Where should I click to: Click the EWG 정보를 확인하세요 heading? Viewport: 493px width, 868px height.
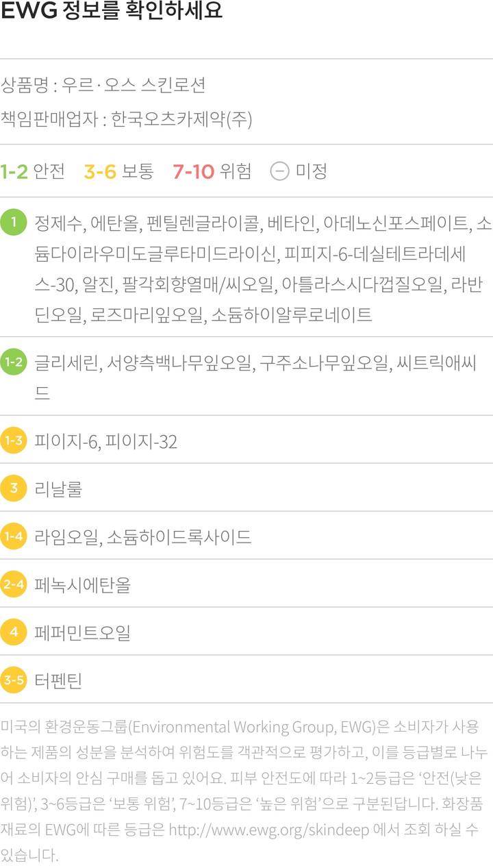click(112, 12)
